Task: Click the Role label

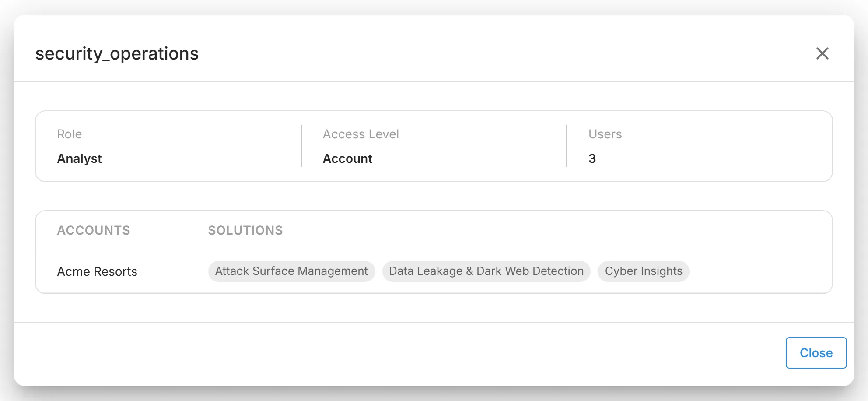Action: click(70, 134)
